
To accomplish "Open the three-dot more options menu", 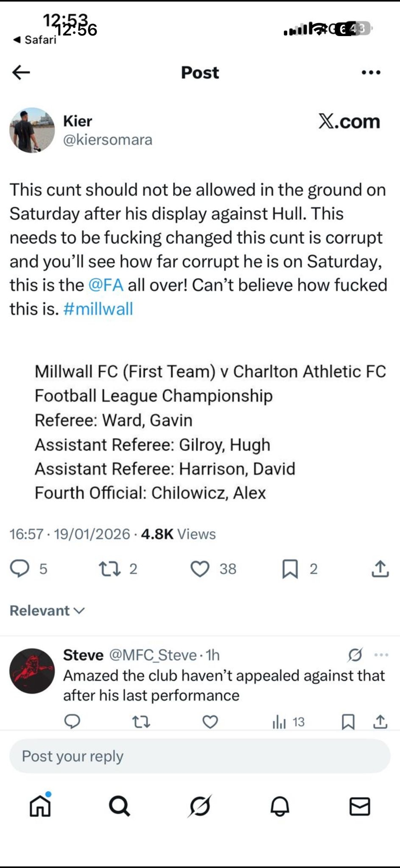I will pyautogui.click(x=371, y=72).
